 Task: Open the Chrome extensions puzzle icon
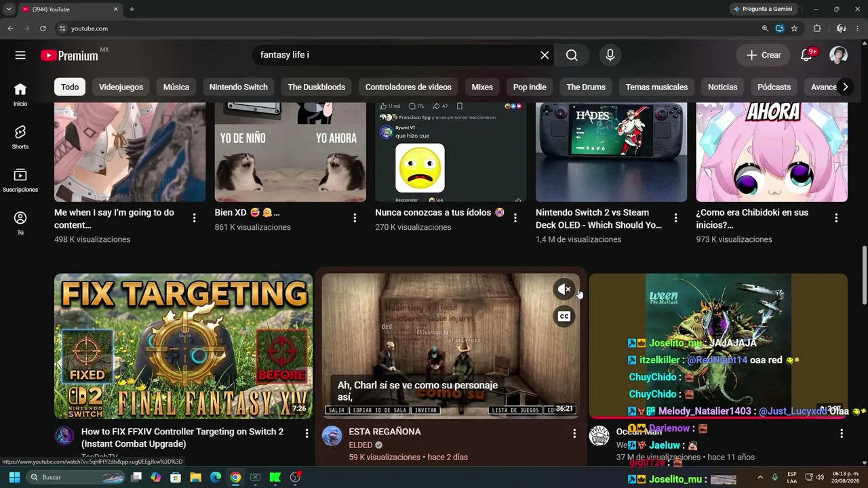point(817,28)
